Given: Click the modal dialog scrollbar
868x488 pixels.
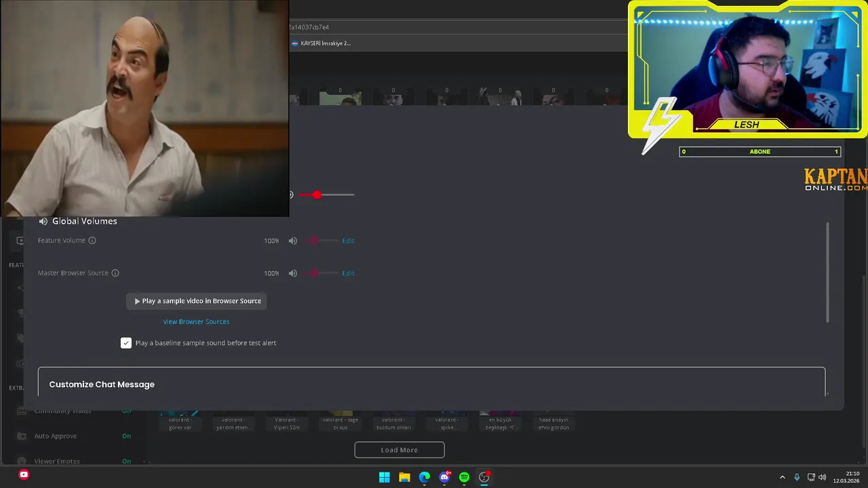Looking at the screenshot, I should (827, 272).
